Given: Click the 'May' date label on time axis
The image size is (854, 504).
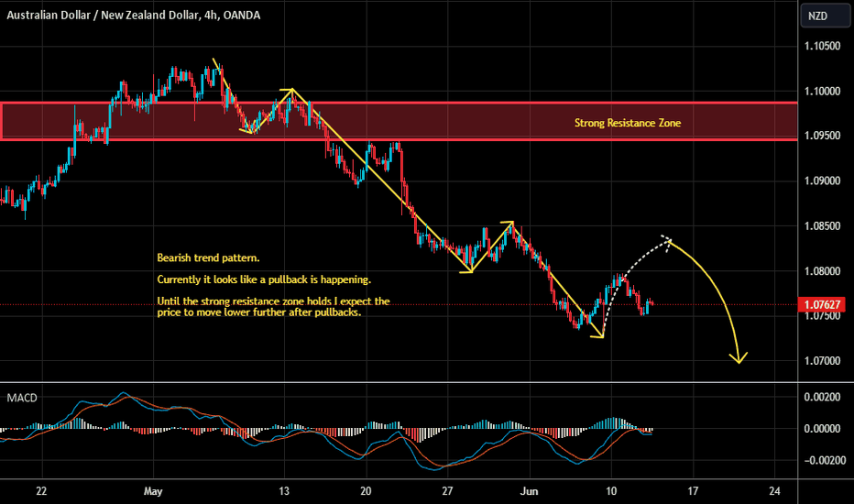Looking at the screenshot, I should click(153, 491).
